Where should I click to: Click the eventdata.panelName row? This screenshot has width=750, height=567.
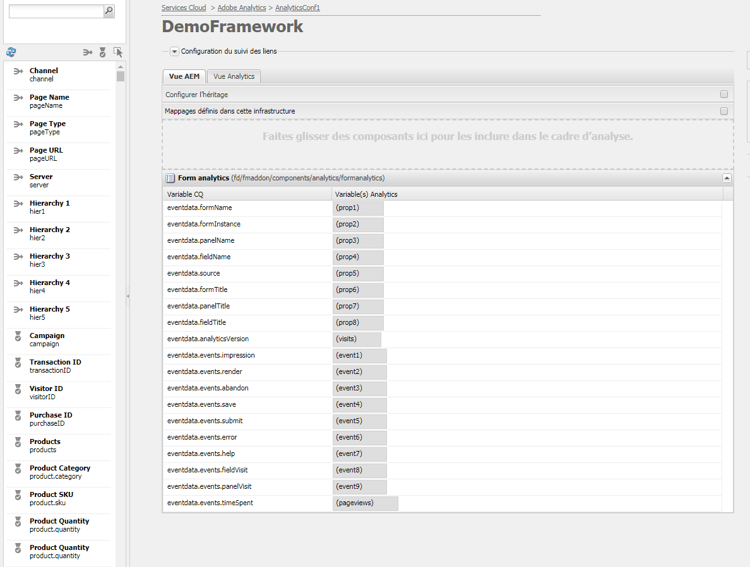(442, 241)
